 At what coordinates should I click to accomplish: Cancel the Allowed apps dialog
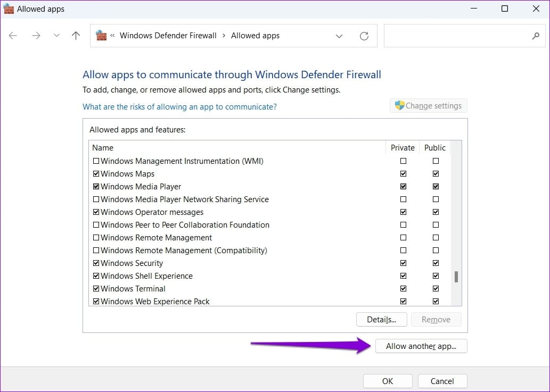442,381
